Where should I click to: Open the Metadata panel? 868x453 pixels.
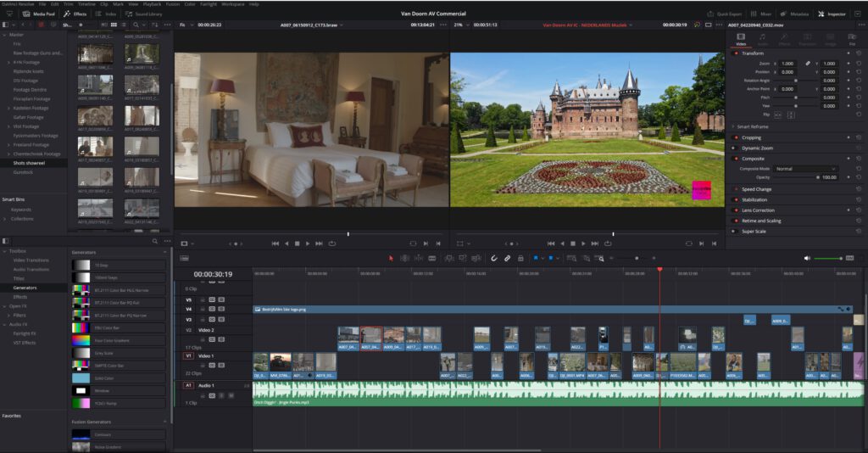(x=795, y=14)
